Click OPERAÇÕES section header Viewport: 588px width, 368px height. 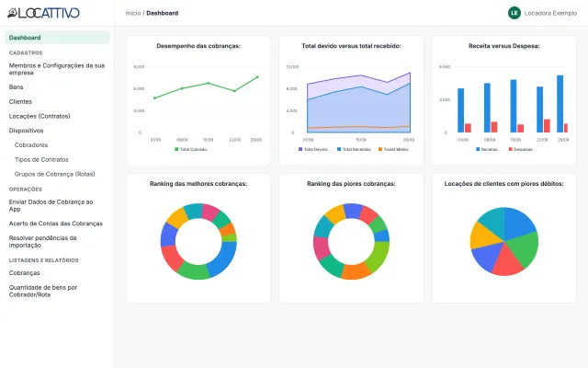26,190
